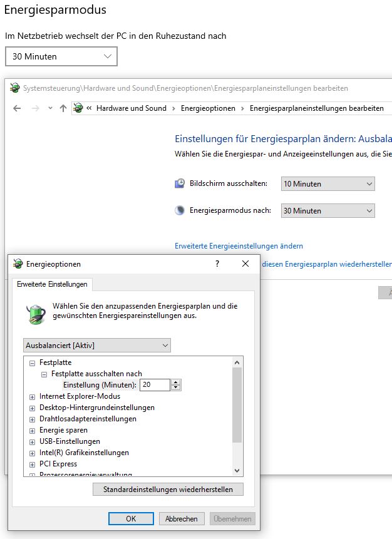Viewport: 392px width, 539px height.
Task: Open the Ruhezustand 30 Minuten dropdown
Action: 61,56
